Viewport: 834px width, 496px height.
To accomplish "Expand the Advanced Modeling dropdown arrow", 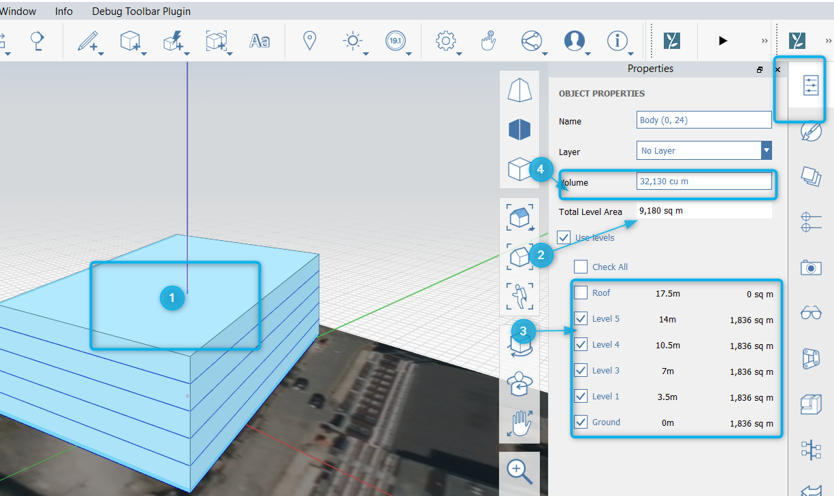I will point(187,54).
